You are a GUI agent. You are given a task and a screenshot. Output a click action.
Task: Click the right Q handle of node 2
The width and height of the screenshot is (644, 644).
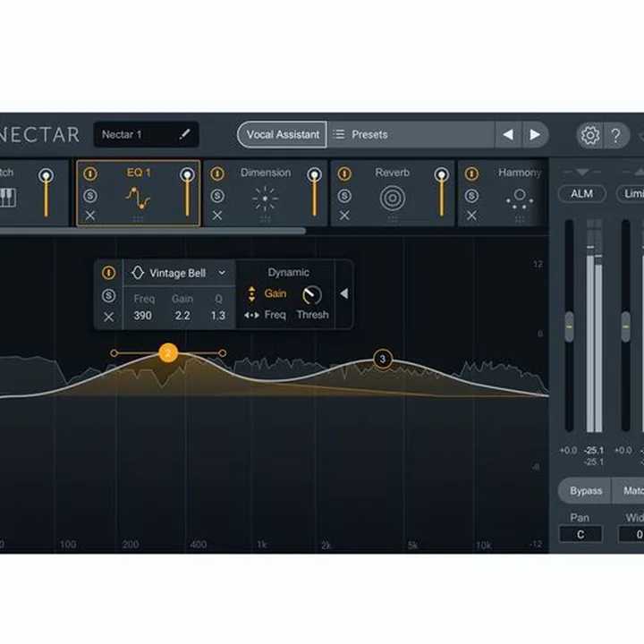[x=222, y=352]
